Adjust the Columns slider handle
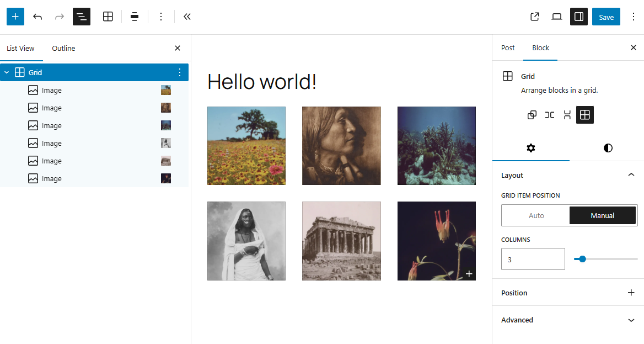Viewport: 644px width, 344px height. point(582,259)
